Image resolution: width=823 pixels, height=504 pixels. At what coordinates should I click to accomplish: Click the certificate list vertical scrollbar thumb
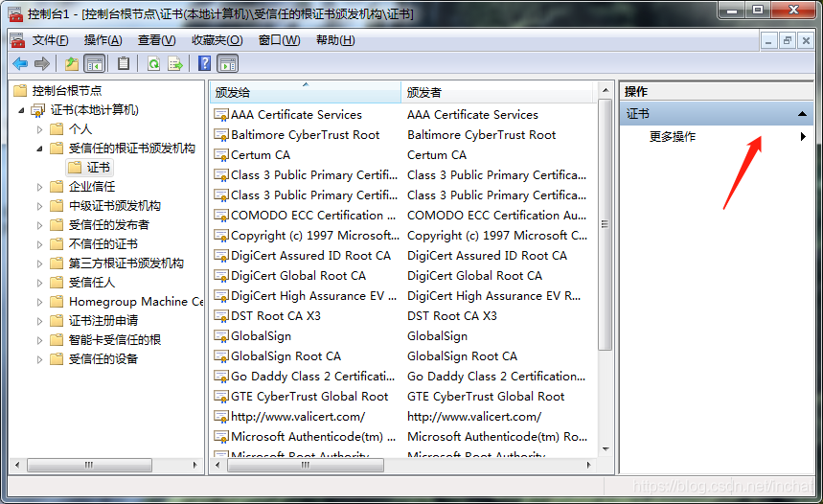coord(605,225)
